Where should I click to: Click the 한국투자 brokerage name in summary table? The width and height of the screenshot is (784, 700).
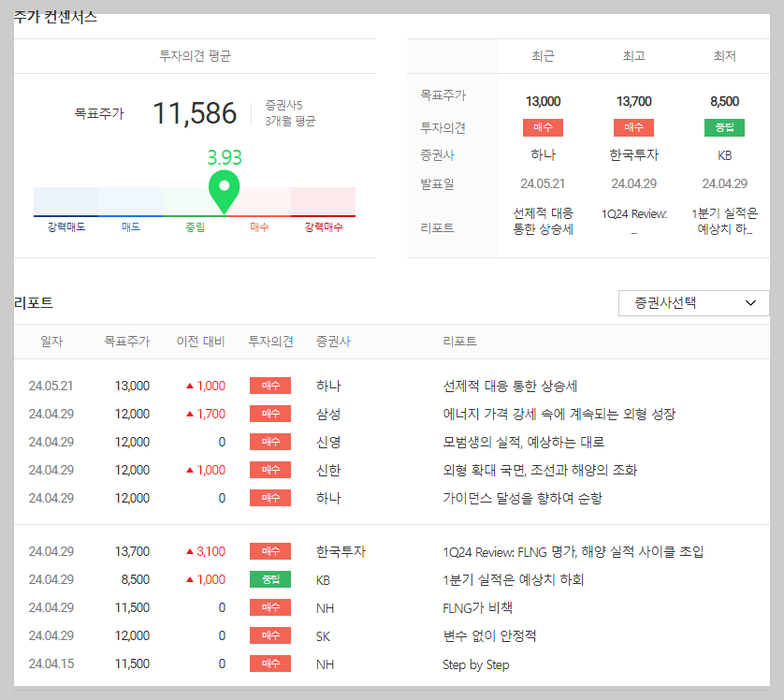click(634, 155)
